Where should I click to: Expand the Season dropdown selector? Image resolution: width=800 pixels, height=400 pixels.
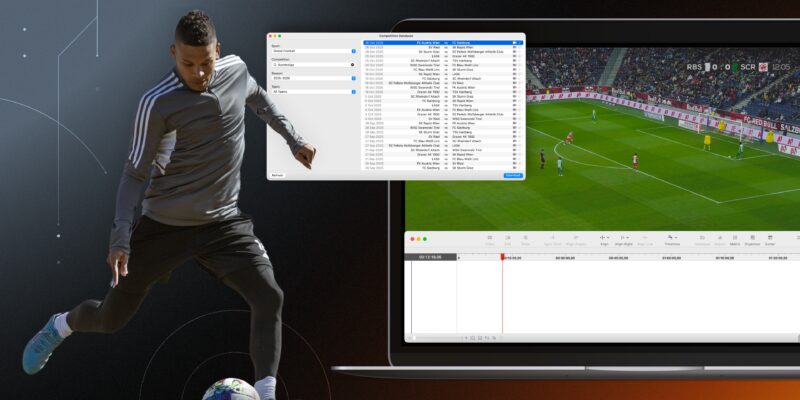(x=353, y=77)
